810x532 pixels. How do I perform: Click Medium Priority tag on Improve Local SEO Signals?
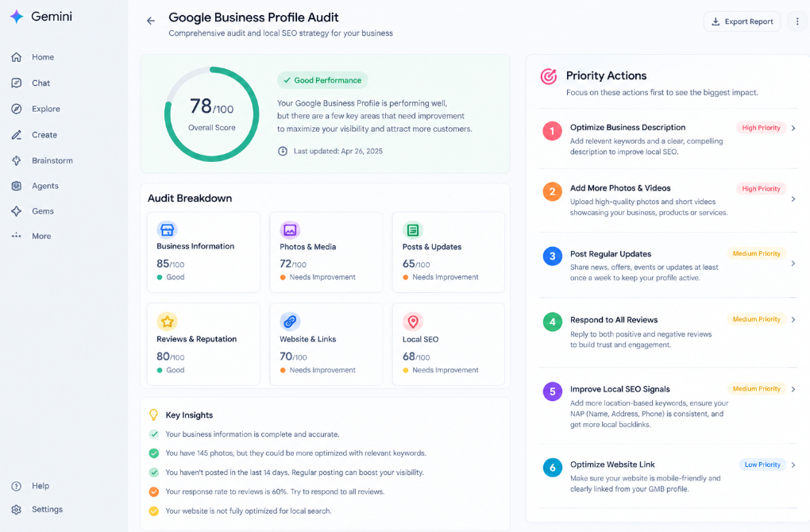[x=756, y=389]
